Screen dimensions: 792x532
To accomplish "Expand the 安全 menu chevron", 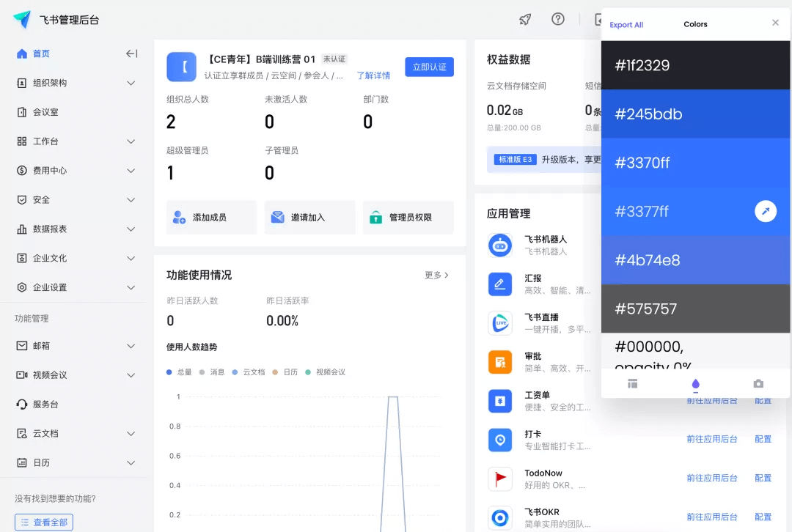I will (x=131, y=200).
